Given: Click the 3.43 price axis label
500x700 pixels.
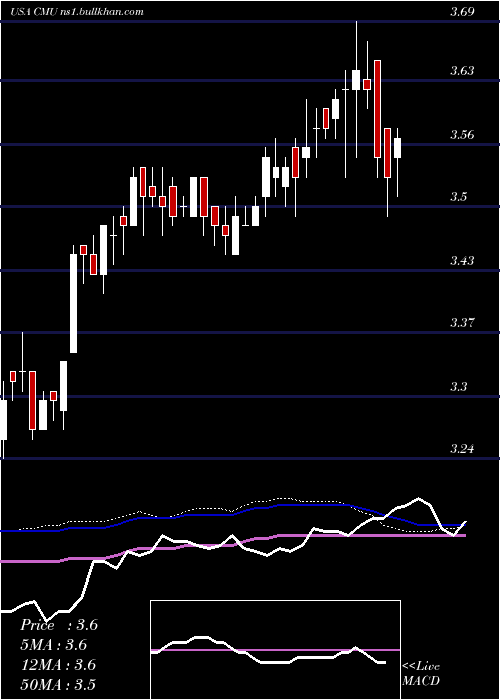Looking at the screenshot, I should pos(462,260).
